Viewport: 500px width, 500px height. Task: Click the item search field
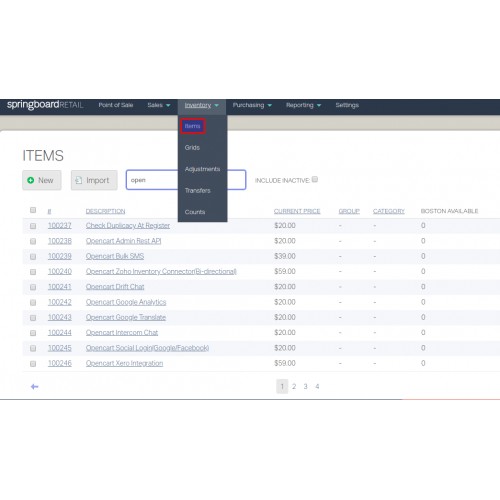point(186,180)
